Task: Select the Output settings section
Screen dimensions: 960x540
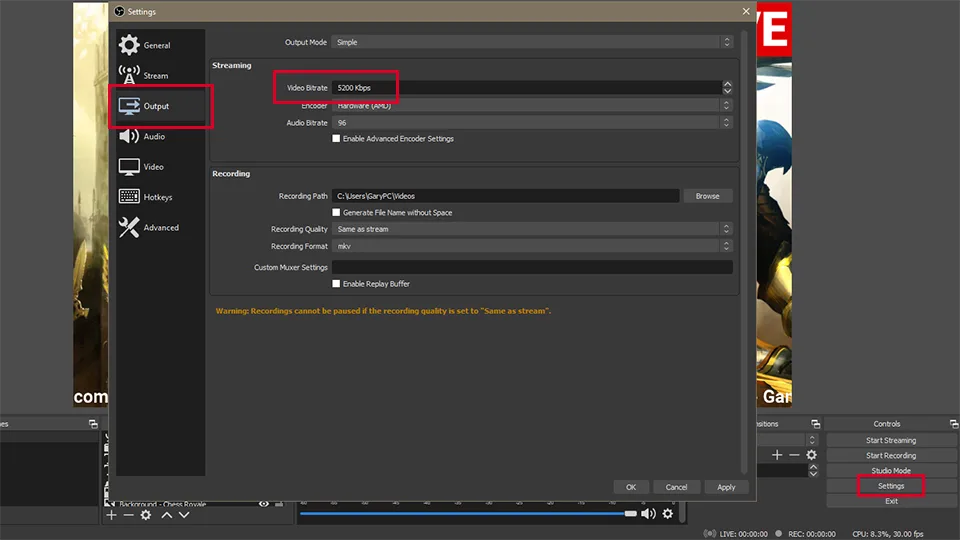Action: tap(160, 106)
